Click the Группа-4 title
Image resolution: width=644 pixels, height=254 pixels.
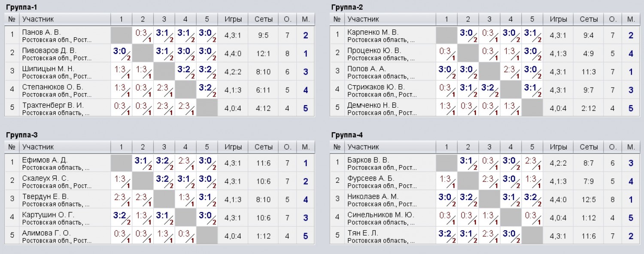click(347, 135)
